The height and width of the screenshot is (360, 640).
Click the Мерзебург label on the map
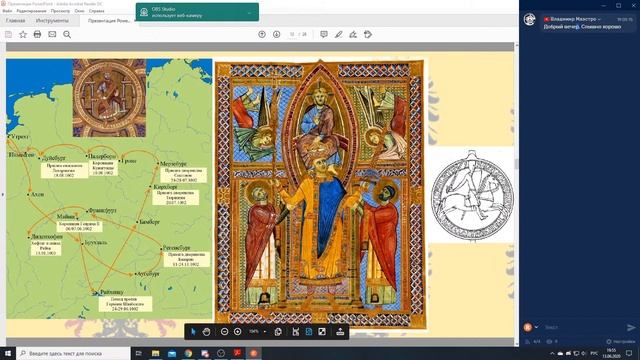(x=173, y=163)
